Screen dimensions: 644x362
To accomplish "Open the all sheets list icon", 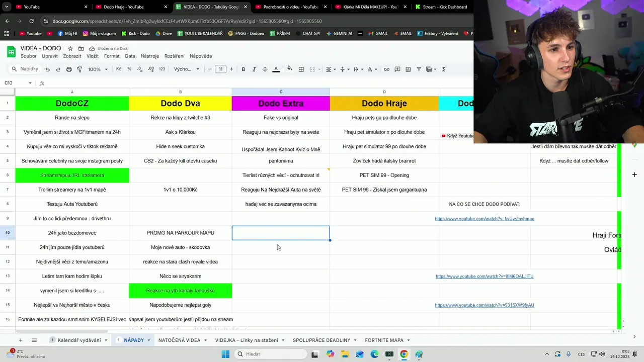I will (x=34, y=340).
